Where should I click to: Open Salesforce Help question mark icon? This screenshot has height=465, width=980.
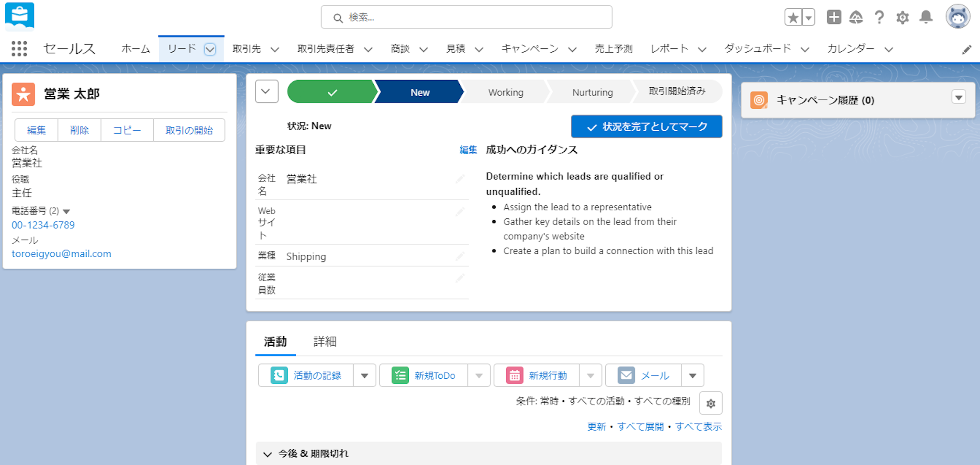tap(879, 18)
